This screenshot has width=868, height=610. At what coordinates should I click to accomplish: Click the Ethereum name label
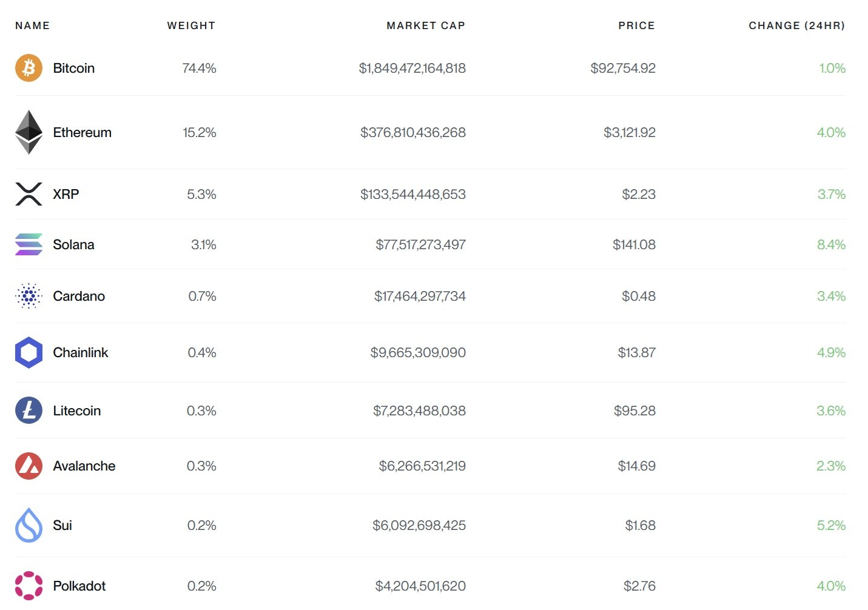(82, 132)
